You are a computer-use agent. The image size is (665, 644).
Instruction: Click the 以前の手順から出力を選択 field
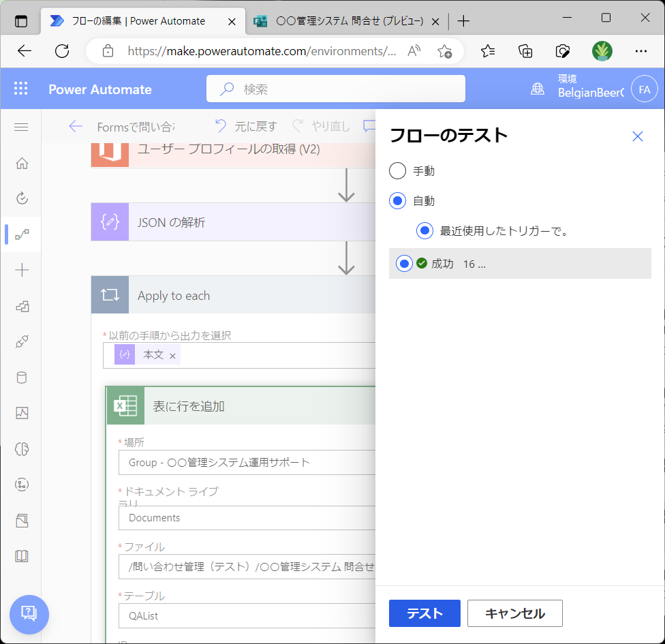point(239,356)
